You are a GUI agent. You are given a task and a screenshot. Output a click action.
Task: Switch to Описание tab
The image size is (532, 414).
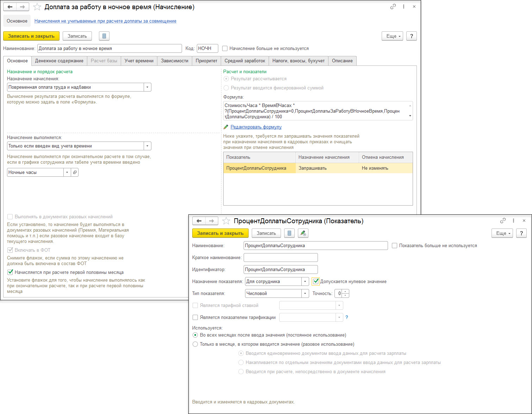[342, 61]
